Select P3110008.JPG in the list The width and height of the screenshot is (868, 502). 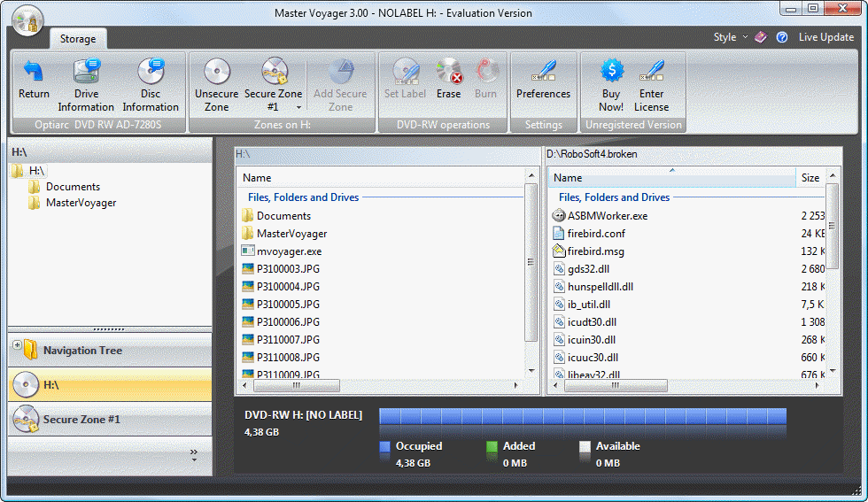point(282,358)
